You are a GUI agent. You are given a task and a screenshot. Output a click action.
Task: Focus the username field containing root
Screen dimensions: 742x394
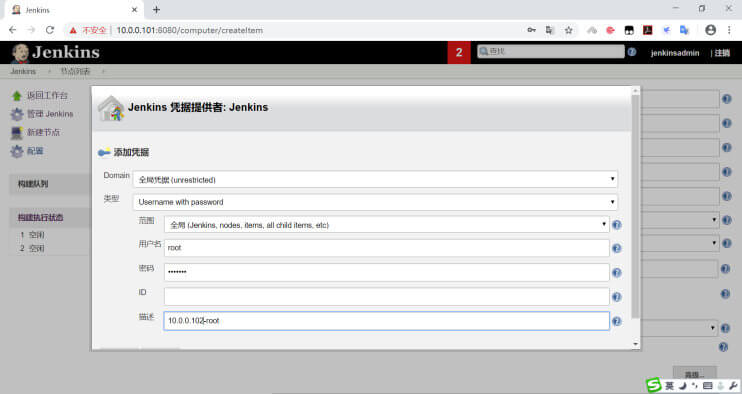pyautogui.click(x=387, y=248)
